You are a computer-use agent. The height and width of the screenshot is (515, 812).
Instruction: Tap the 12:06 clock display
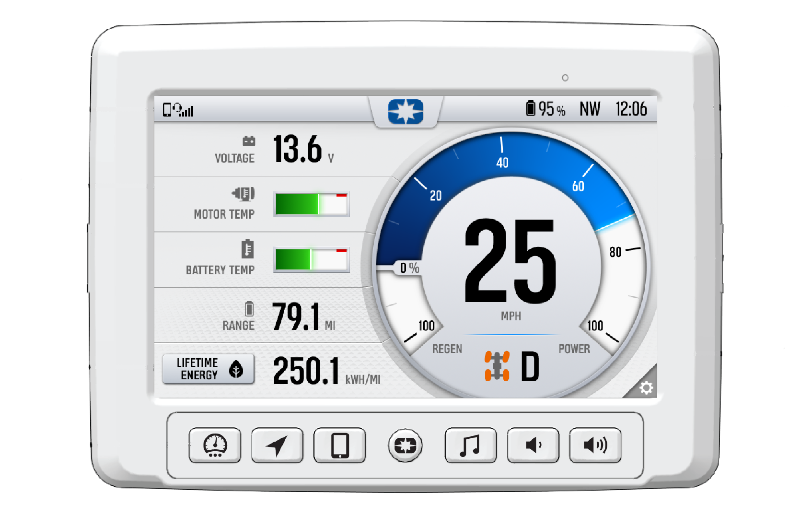[x=631, y=109]
